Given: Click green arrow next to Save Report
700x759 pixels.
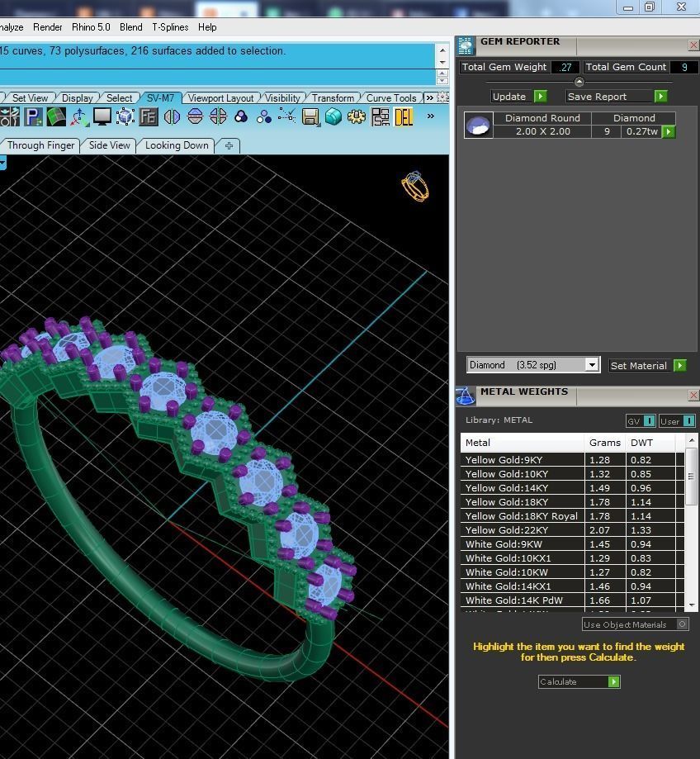Looking at the screenshot, I should point(660,97).
